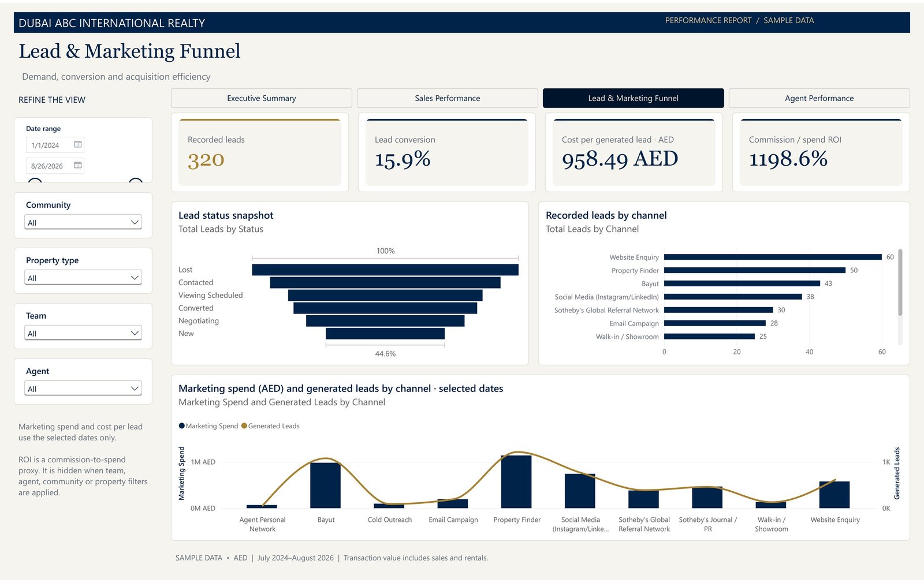This screenshot has width=924, height=583.
Task: Click the cost per lead value 958.49 AED
Action: (x=620, y=159)
